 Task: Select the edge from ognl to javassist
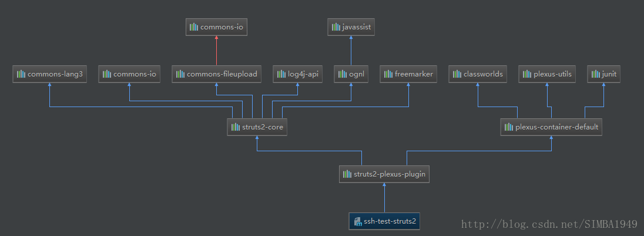[x=351, y=51]
